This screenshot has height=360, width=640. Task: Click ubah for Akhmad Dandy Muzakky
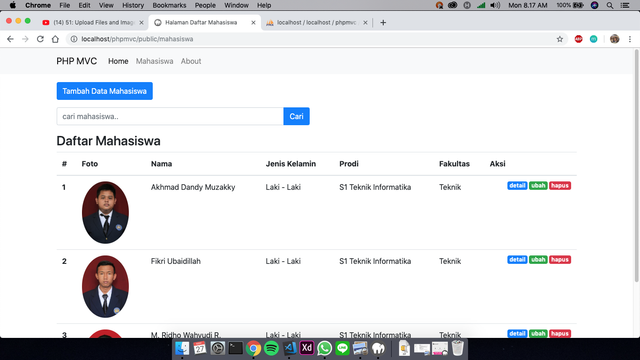538,186
